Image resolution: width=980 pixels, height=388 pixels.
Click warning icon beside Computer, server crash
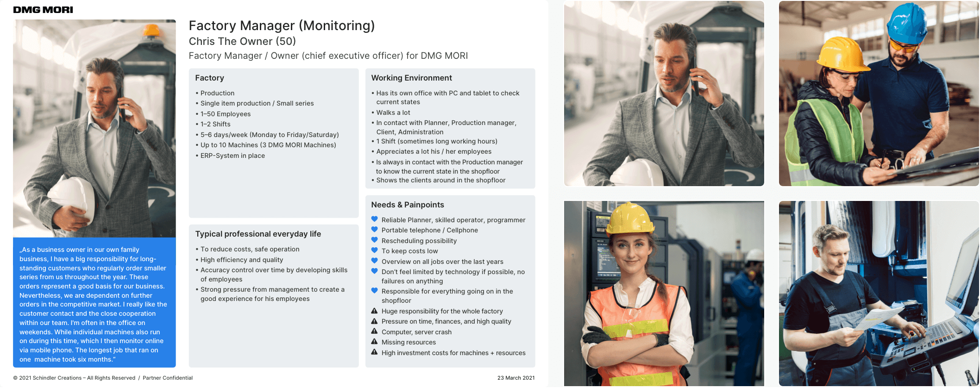point(375,331)
